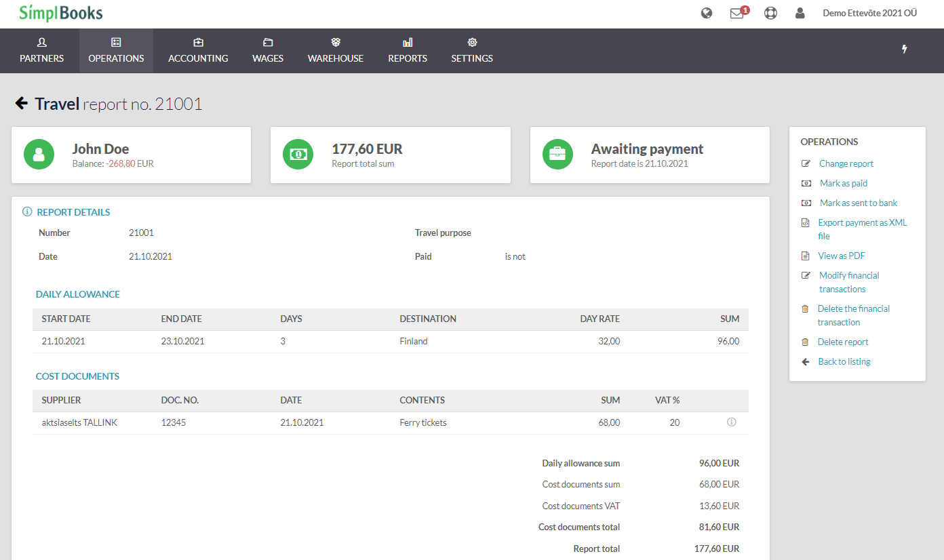Click the Travel report no. 21001 title
Screen dimensions: 944x560
tap(119, 104)
